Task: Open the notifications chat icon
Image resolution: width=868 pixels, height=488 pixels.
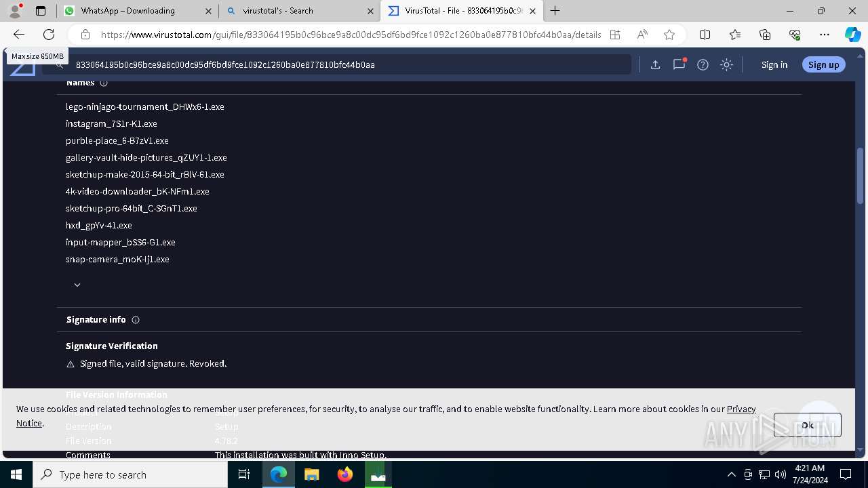Action: coord(679,64)
